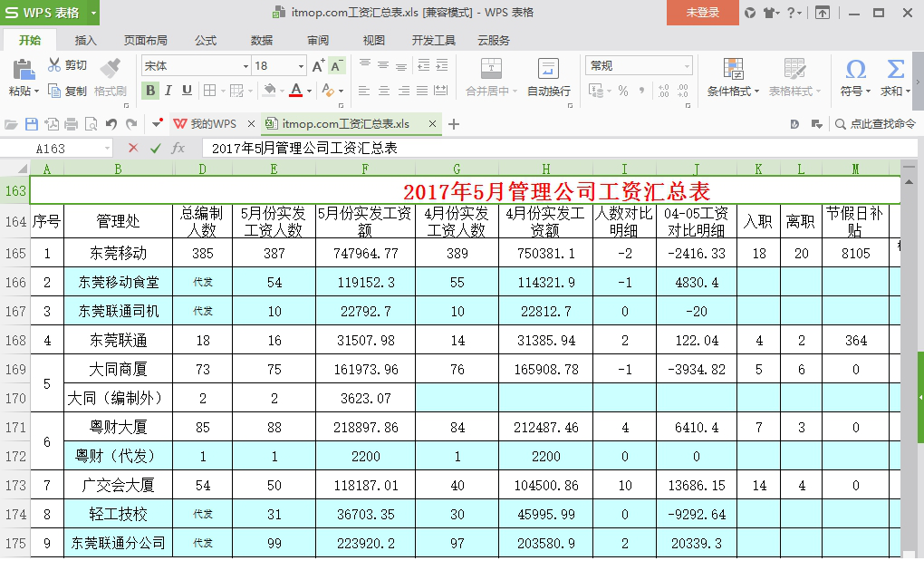
Task: Click the Paste (粘贴) clipboard icon
Action: pos(24,70)
